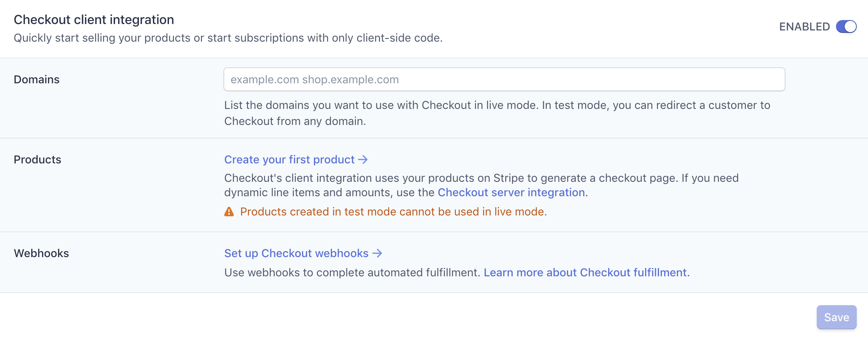Click the arrow icon after Set up Checkout webhooks
The height and width of the screenshot is (338, 868).
[x=376, y=253]
